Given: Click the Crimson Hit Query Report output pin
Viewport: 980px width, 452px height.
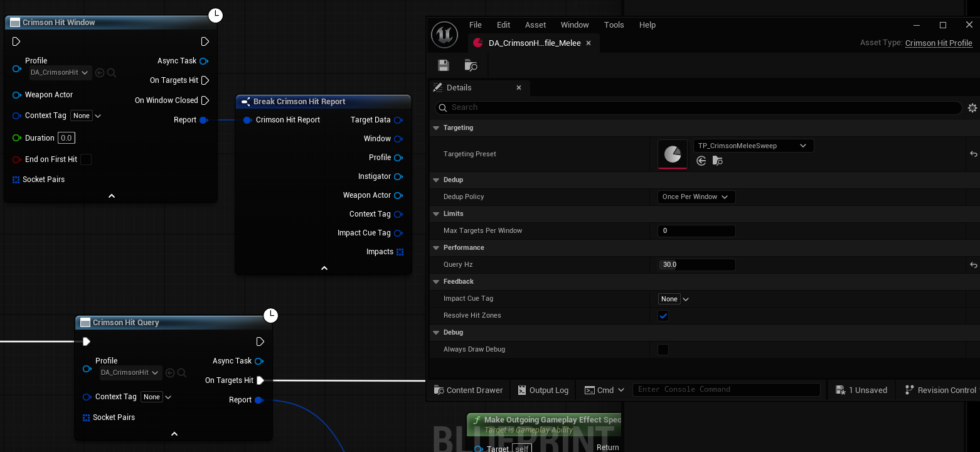Looking at the screenshot, I should pos(258,400).
